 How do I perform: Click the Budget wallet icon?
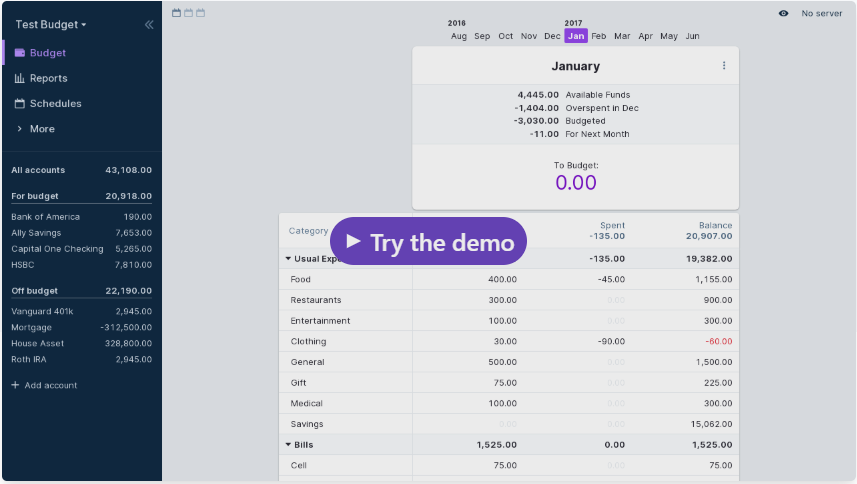19,53
